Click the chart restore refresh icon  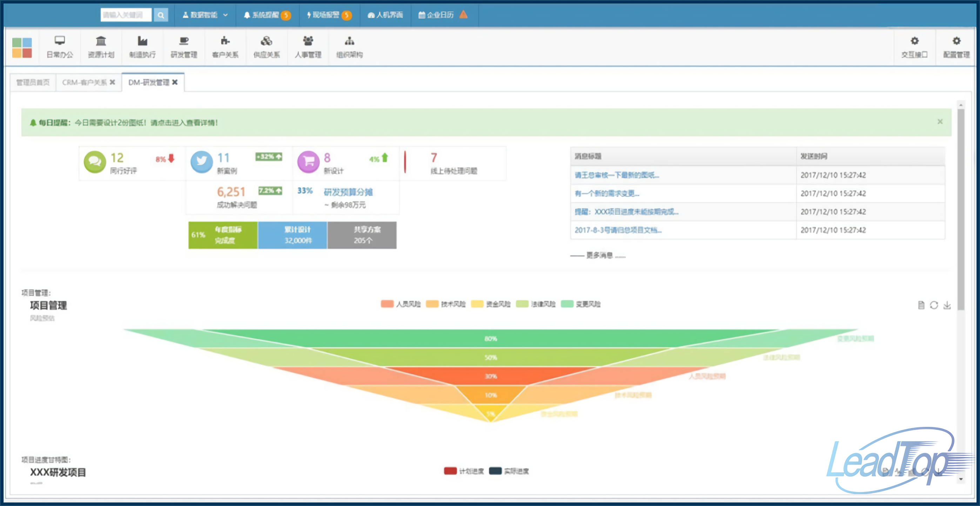coord(934,305)
